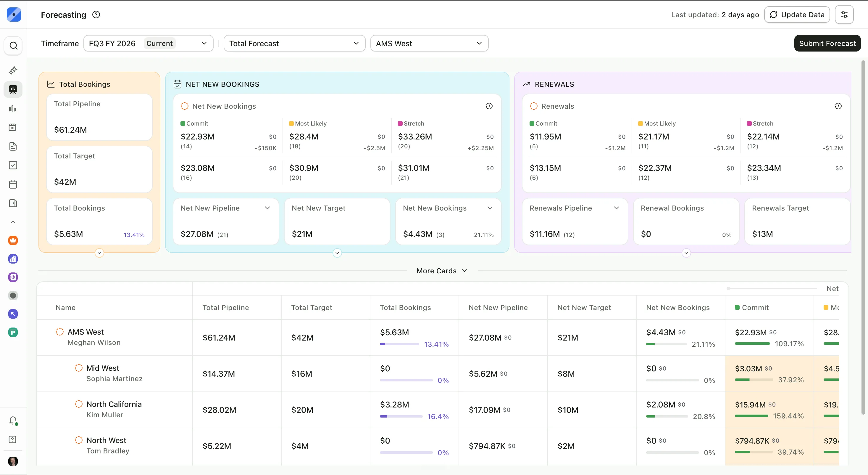The width and height of the screenshot is (868, 475).
Task: Collapse the sidebar apps section chevron
Action: click(x=13, y=222)
